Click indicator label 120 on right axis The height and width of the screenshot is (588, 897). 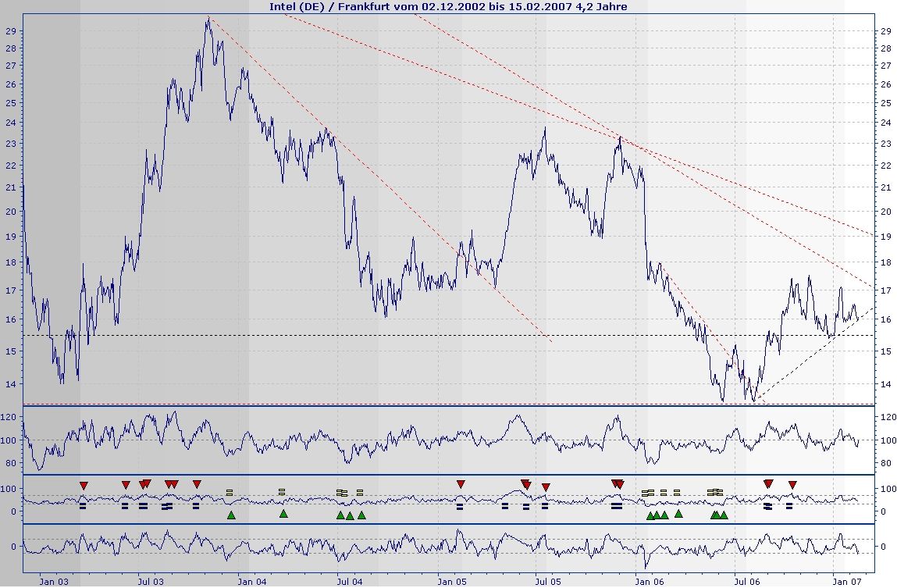(888, 418)
